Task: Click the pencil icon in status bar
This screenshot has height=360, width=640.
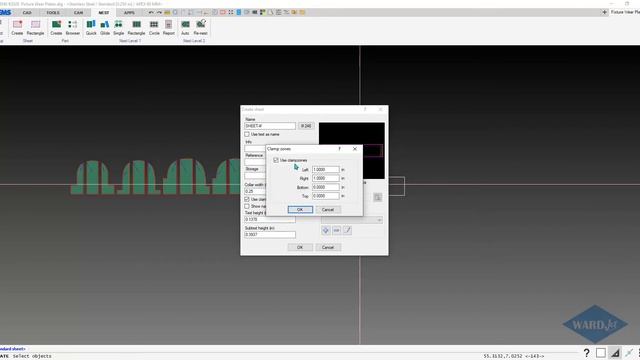Action: pos(629,353)
